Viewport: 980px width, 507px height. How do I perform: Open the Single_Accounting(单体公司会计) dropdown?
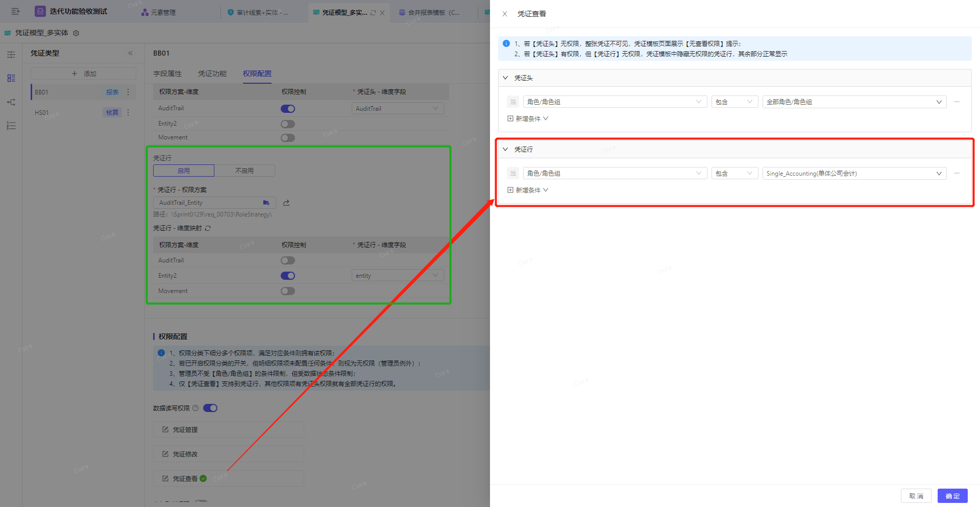854,174
